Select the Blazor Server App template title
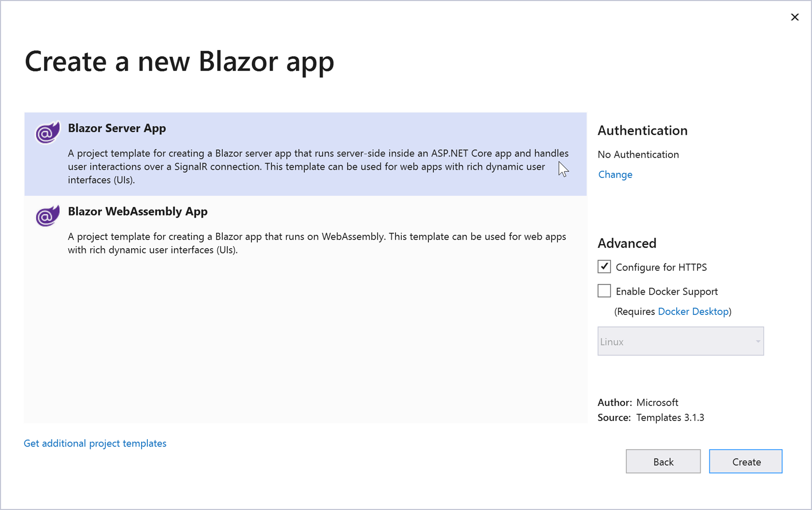812x510 pixels. [117, 128]
